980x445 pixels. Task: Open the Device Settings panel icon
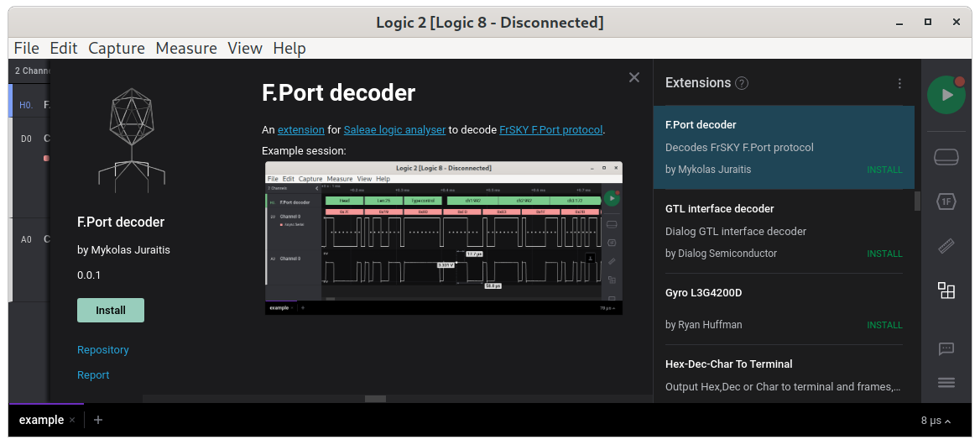pos(946,158)
